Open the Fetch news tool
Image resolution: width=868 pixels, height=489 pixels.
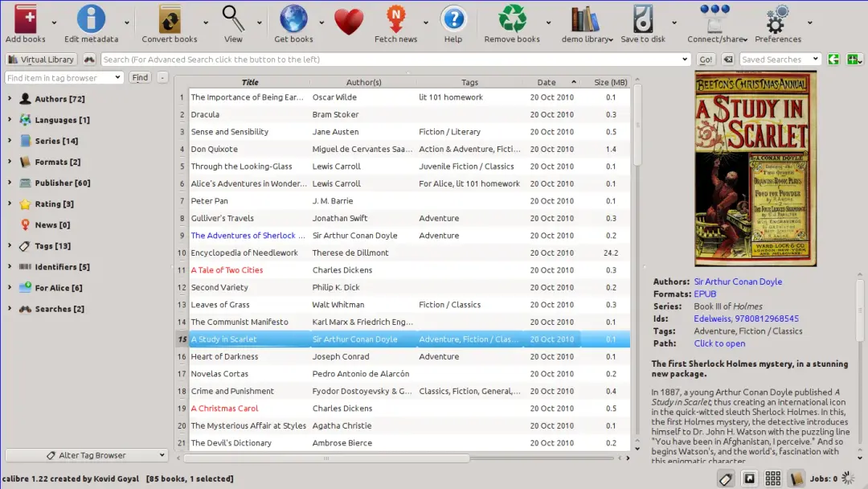pyautogui.click(x=395, y=19)
